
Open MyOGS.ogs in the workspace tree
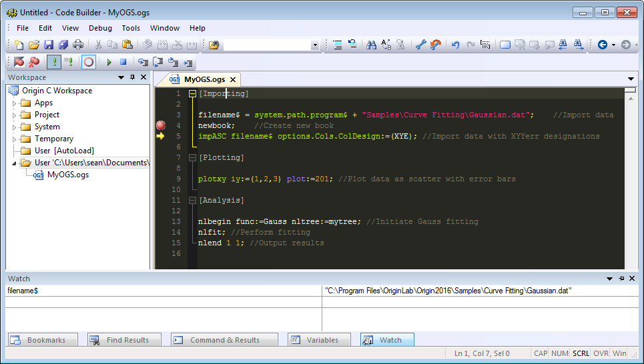point(67,175)
